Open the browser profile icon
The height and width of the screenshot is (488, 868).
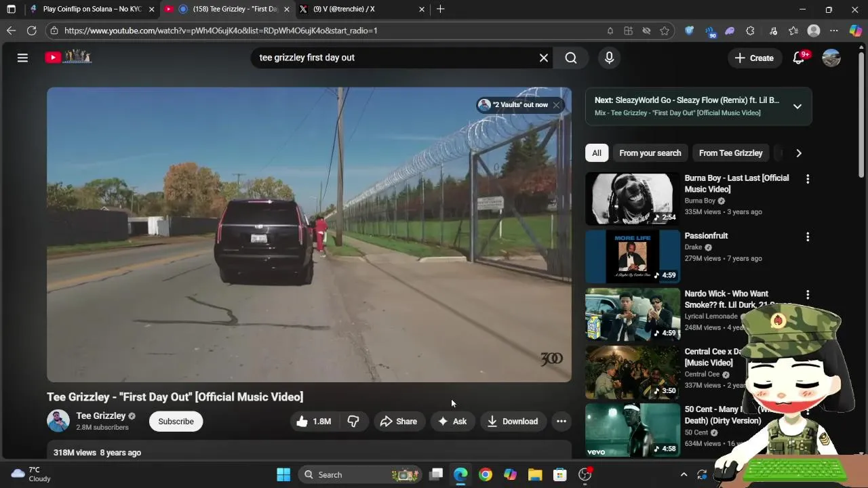click(814, 30)
